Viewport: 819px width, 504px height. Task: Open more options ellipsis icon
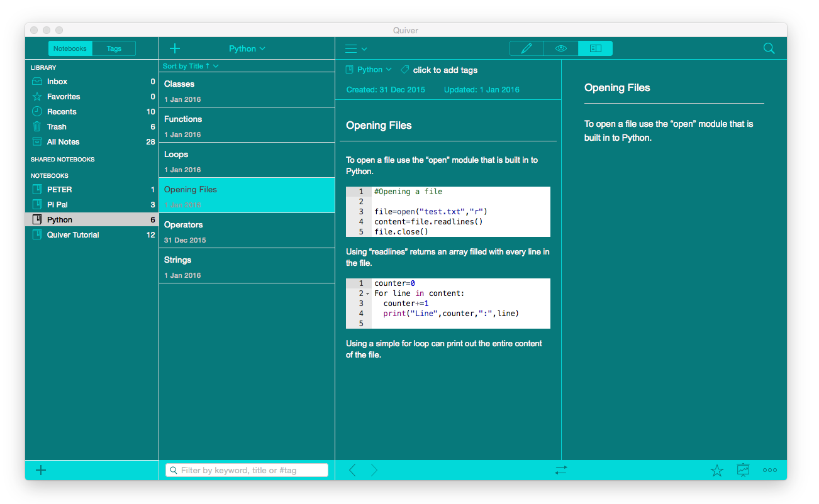pos(770,470)
